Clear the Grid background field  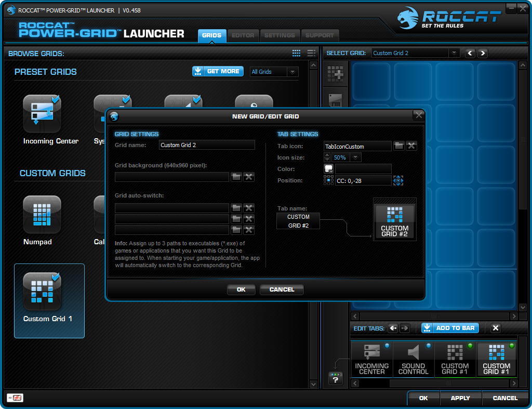click(249, 177)
